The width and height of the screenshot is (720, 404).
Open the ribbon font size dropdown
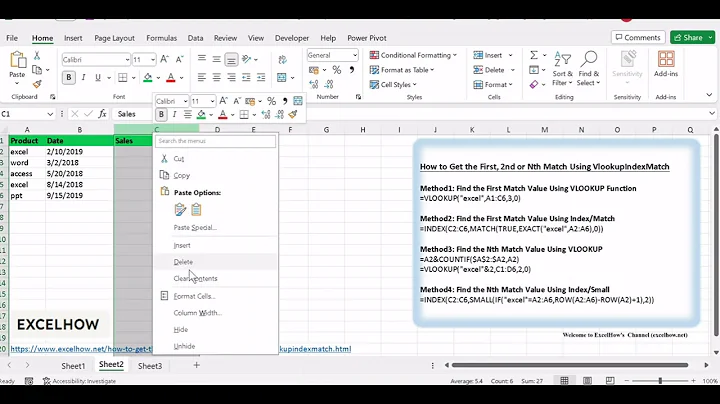pos(153,60)
